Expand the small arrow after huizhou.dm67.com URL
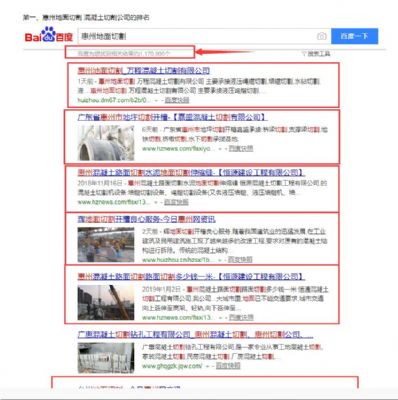This screenshot has height=400, width=398. click(x=156, y=100)
